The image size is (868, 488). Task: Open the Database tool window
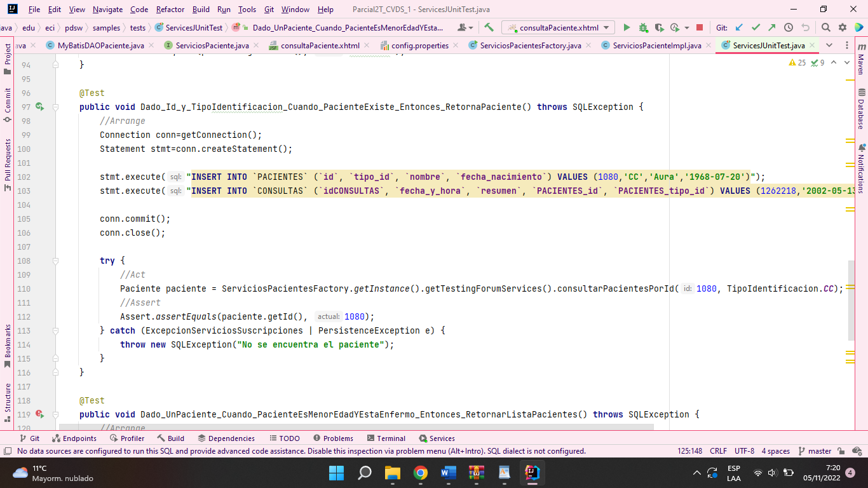860,109
